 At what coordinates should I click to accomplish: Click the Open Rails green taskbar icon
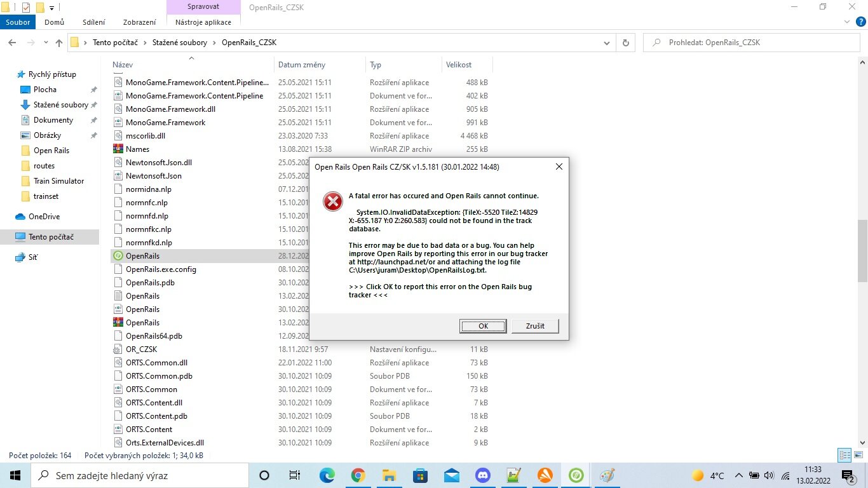pyautogui.click(x=576, y=475)
